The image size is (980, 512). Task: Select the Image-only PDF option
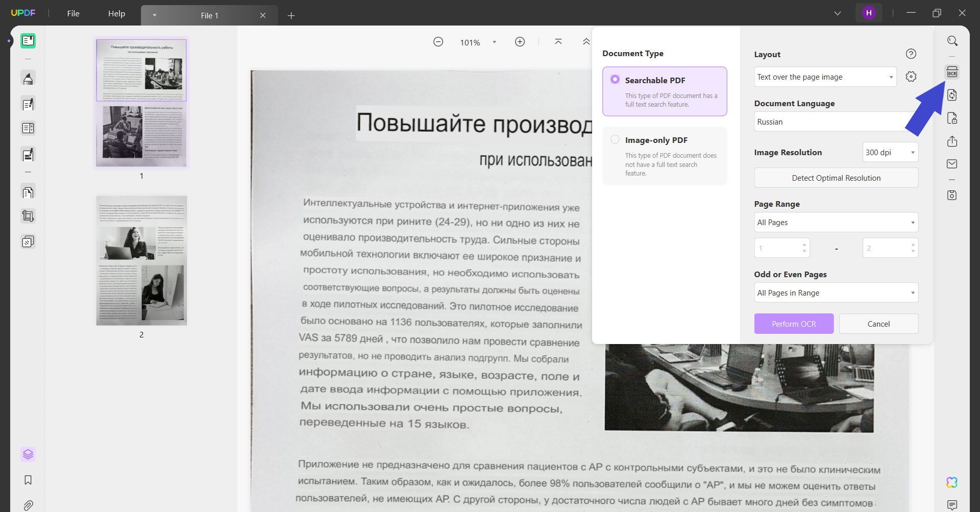pos(615,139)
